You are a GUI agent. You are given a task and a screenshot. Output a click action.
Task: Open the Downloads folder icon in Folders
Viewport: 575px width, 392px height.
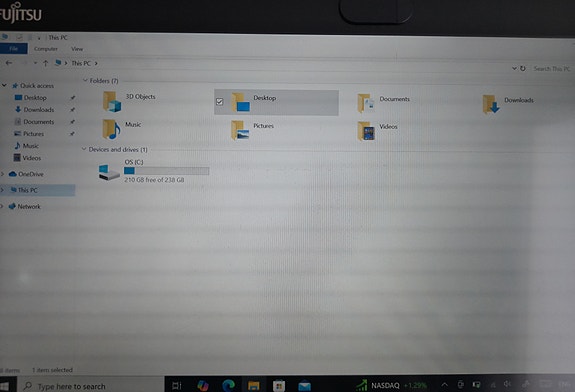[491, 104]
